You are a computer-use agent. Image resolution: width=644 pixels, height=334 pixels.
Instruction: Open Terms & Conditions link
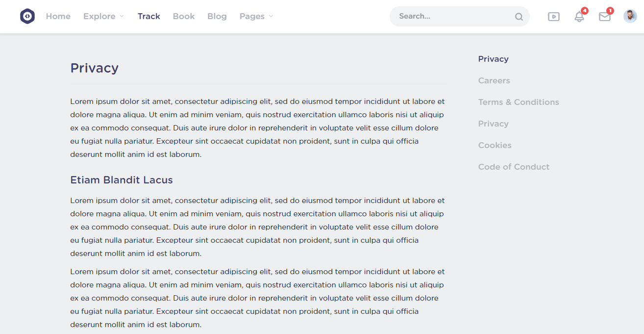coord(519,102)
